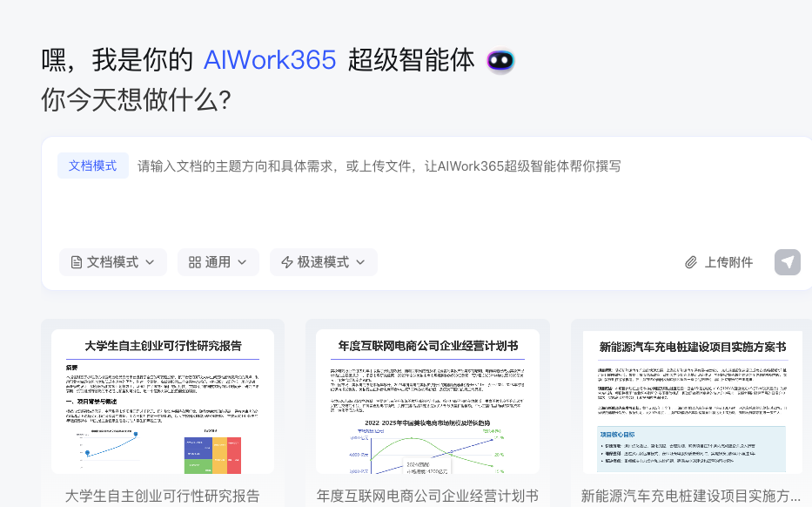The width and height of the screenshot is (812, 507).
Task: Click the 上传附件 upload text
Action: point(728,262)
